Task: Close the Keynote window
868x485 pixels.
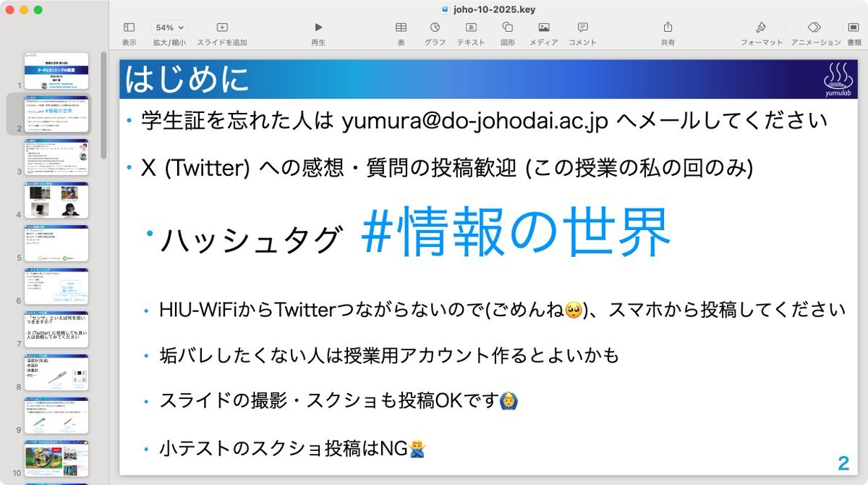Action: [x=9, y=10]
